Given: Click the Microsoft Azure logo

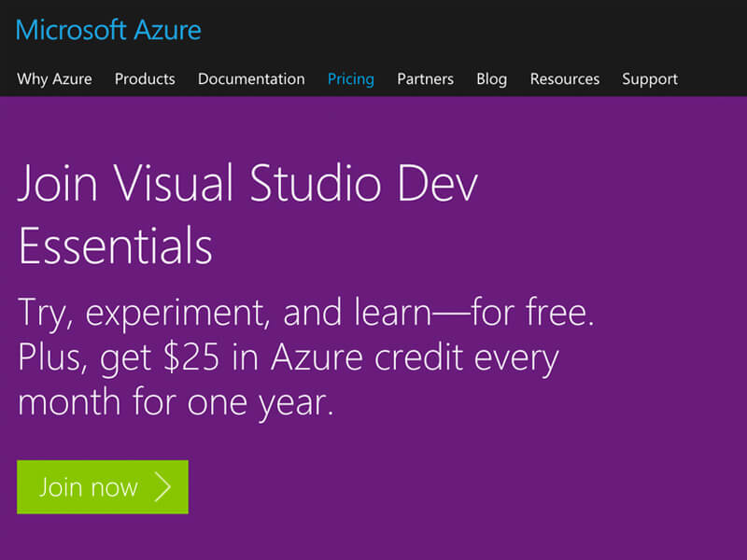Looking at the screenshot, I should pyautogui.click(x=108, y=30).
